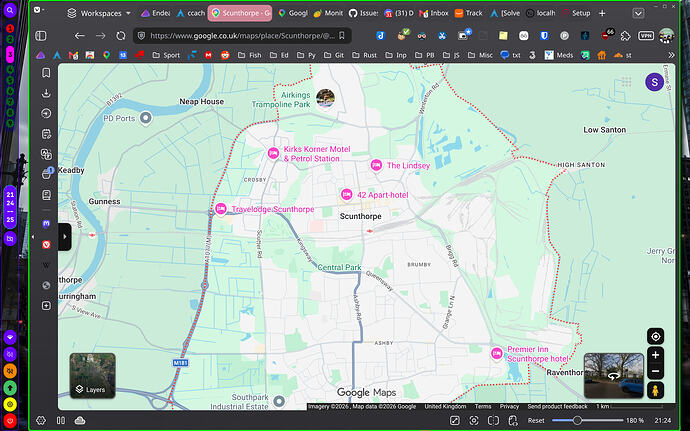
Task: Select The Lindsey hotel pin
Action: [x=376, y=166]
